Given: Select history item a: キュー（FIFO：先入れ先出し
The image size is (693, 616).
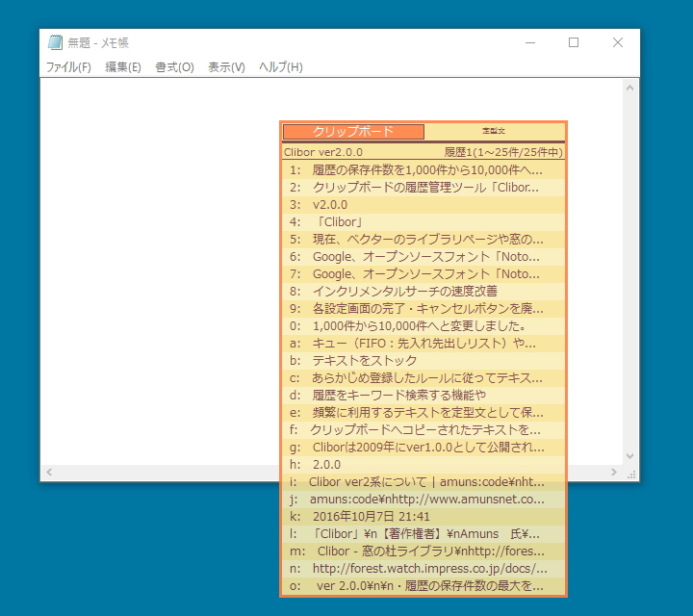Looking at the screenshot, I should tap(423, 344).
